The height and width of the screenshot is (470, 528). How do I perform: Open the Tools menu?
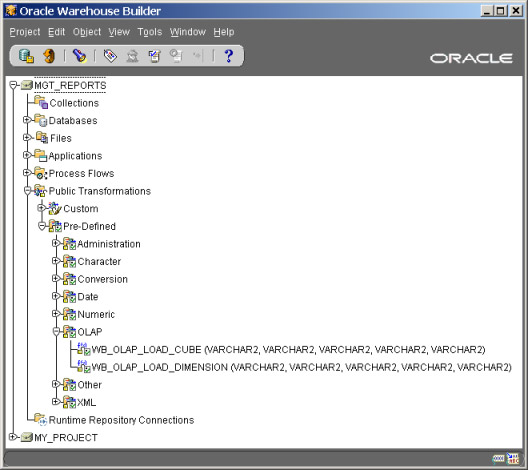click(150, 32)
